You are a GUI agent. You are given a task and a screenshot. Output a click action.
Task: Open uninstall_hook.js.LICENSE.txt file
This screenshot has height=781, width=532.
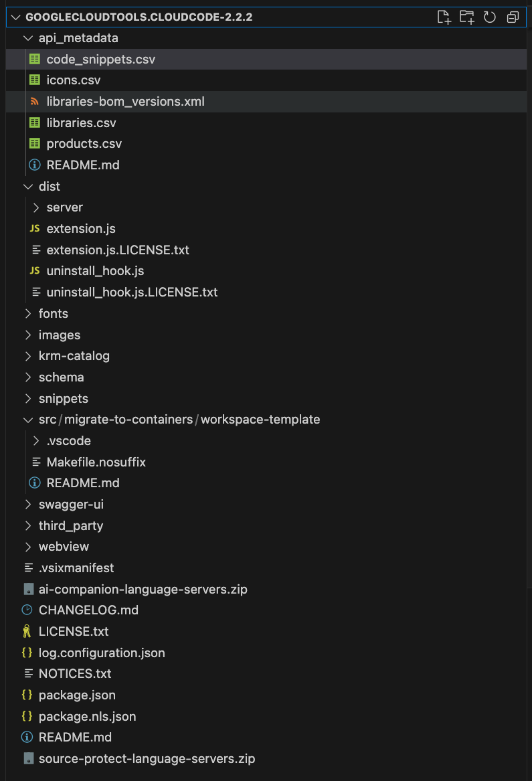(x=266, y=292)
